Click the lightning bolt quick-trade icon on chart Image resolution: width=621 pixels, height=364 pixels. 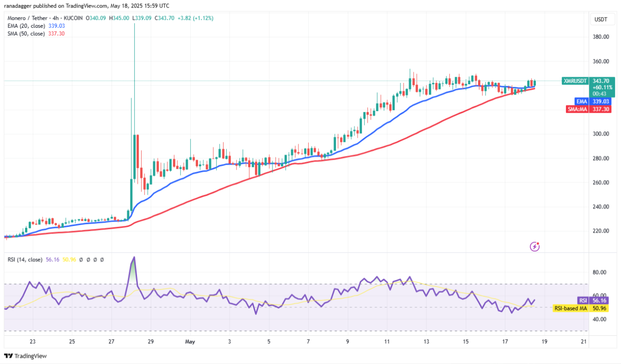tap(535, 247)
